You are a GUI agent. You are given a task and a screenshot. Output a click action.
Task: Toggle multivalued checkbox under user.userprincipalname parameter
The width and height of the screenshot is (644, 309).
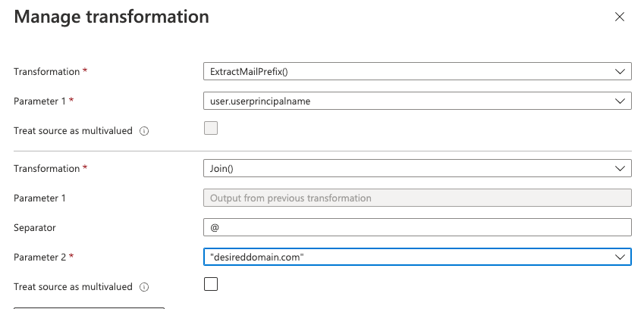click(211, 128)
